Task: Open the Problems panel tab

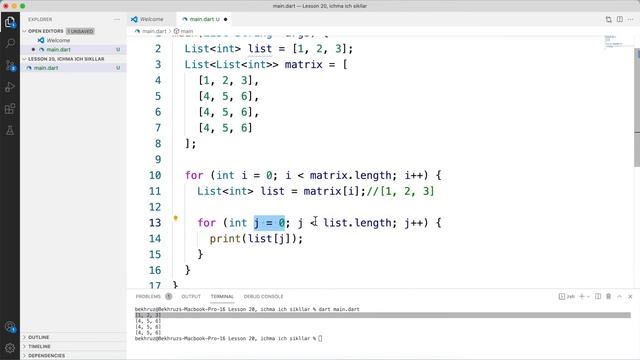Action: click(x=148, y=296)
